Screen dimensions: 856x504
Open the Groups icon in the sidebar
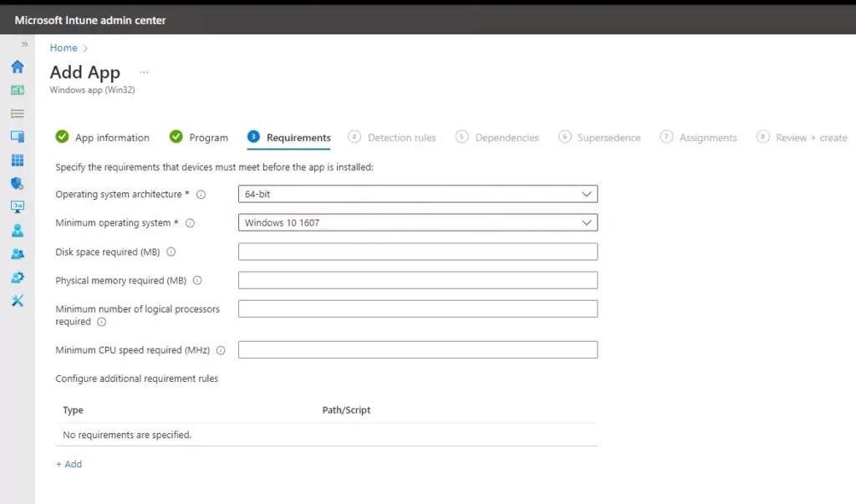tap(18, 254)
